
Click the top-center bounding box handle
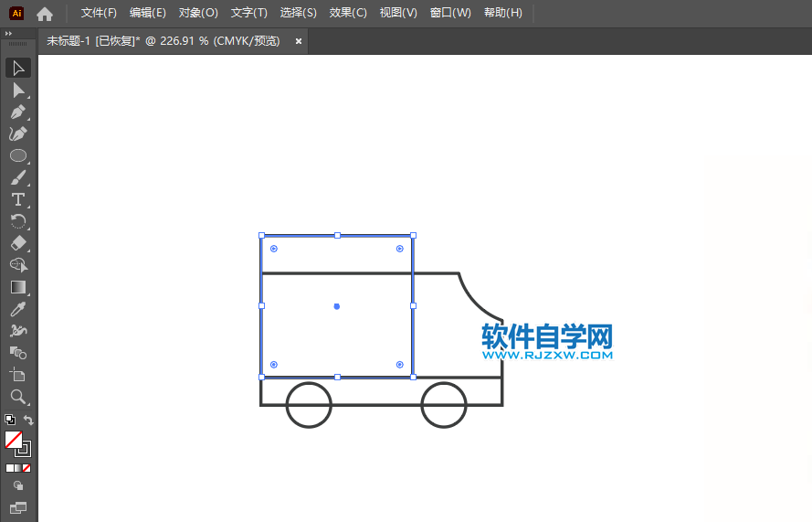[x=337, y=235]
